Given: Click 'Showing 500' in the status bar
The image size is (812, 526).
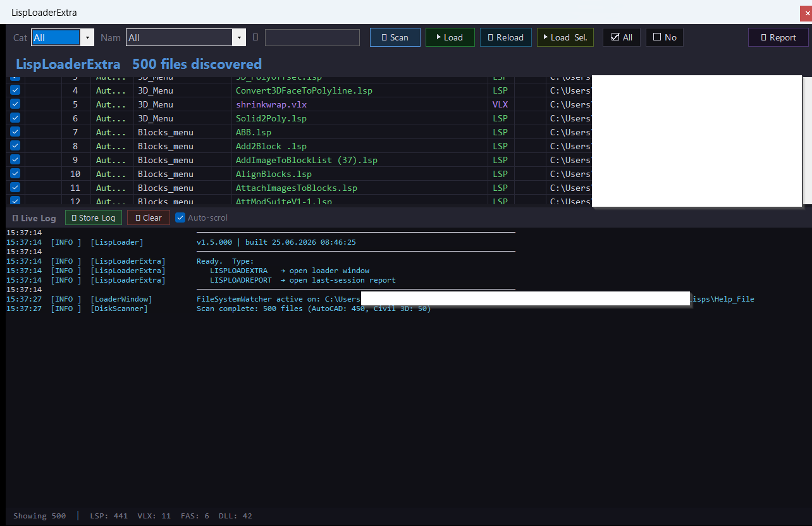Looking at the screenshot, I should pyautogui.click(x=39, y=516).
